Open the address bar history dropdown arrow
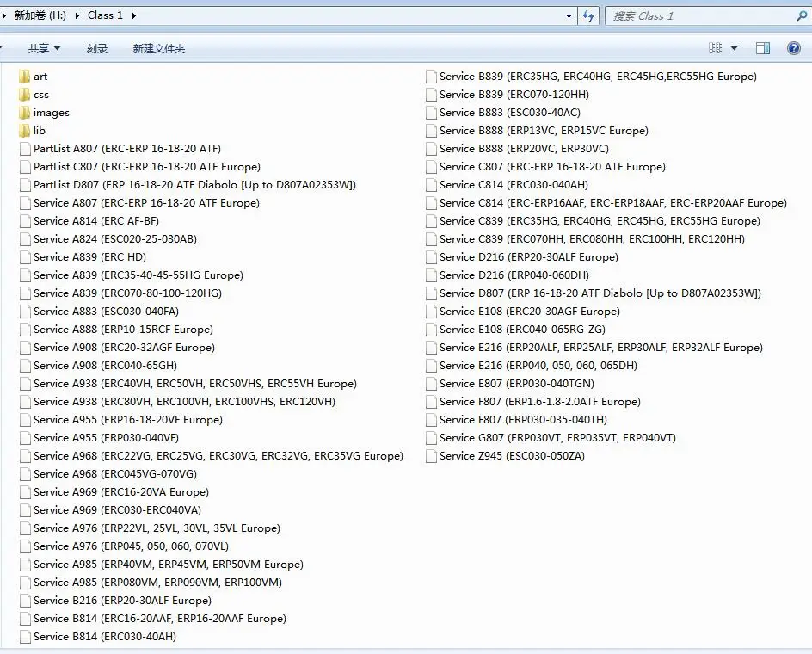 (569, 16)
